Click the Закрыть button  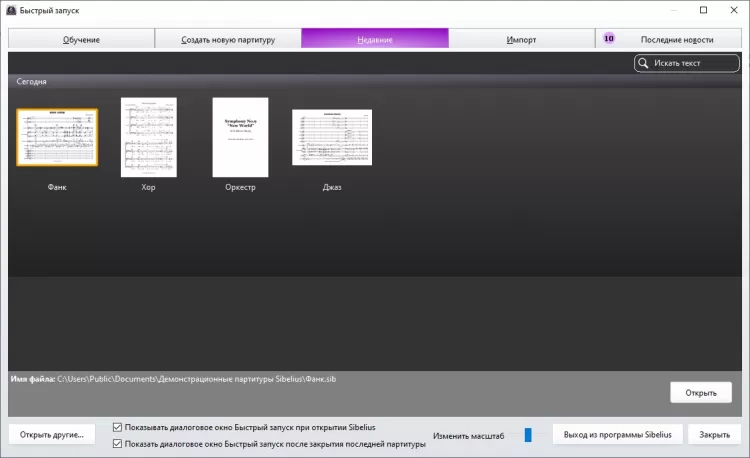(714, 435)
